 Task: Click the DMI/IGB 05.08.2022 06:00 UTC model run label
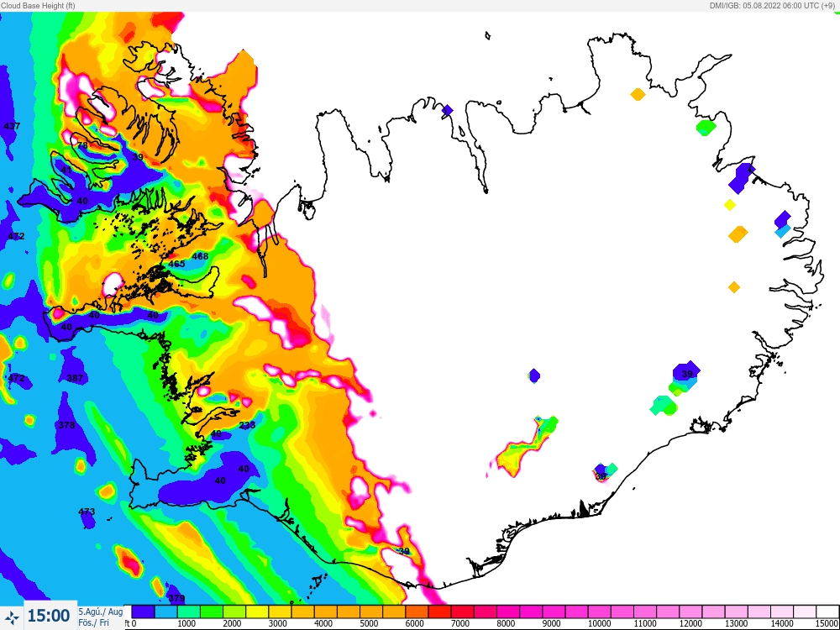tap(774, 5)
